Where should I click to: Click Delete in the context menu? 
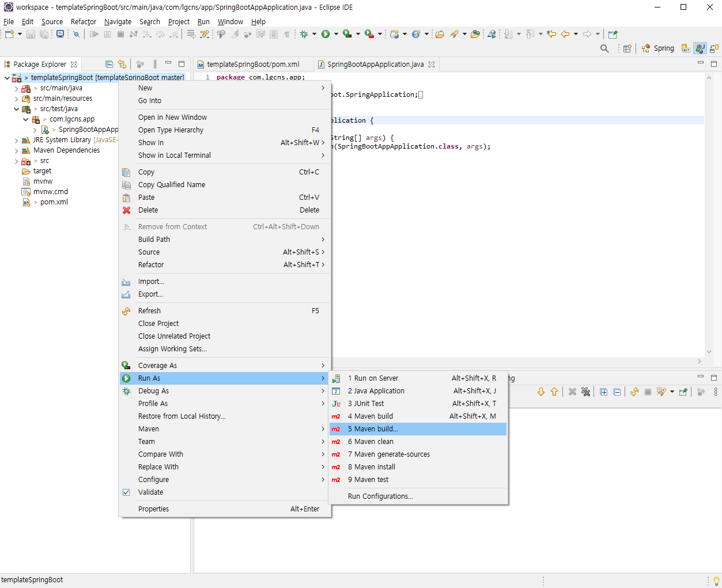click(x=225, y=210)
